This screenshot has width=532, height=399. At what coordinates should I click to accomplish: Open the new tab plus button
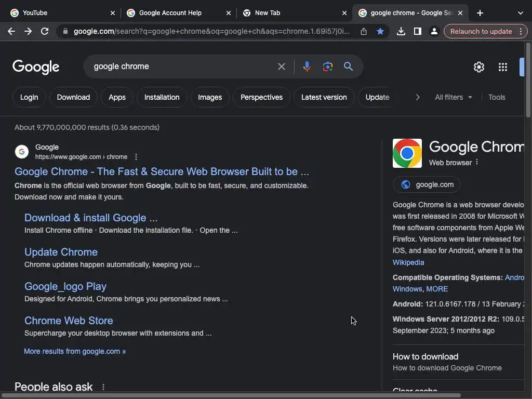(x=480, y=13)
